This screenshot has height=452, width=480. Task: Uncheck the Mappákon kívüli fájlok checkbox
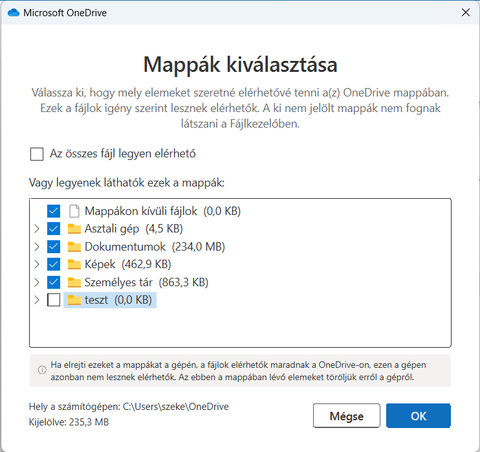coord(54,211)
